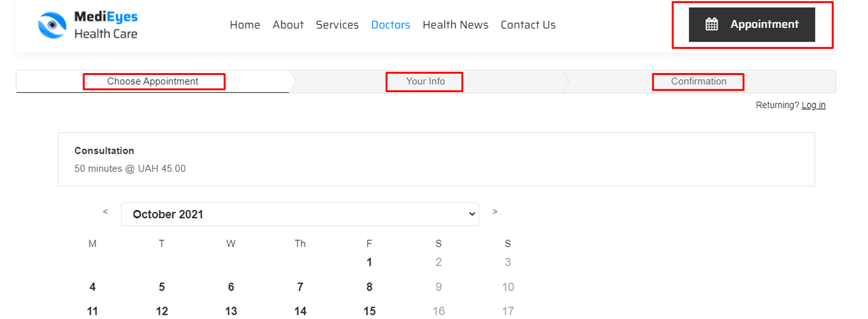
Task: Select the Your Info step tab
Action: (x=425, y=82)
